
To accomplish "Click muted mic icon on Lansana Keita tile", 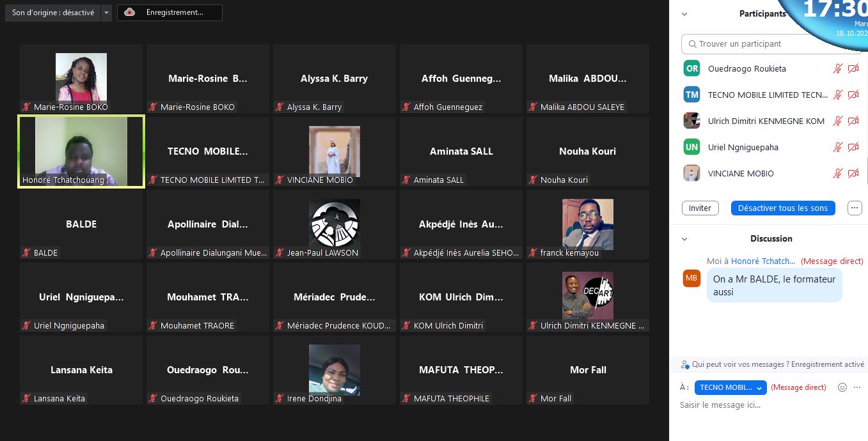I will [x=26, y=398].
